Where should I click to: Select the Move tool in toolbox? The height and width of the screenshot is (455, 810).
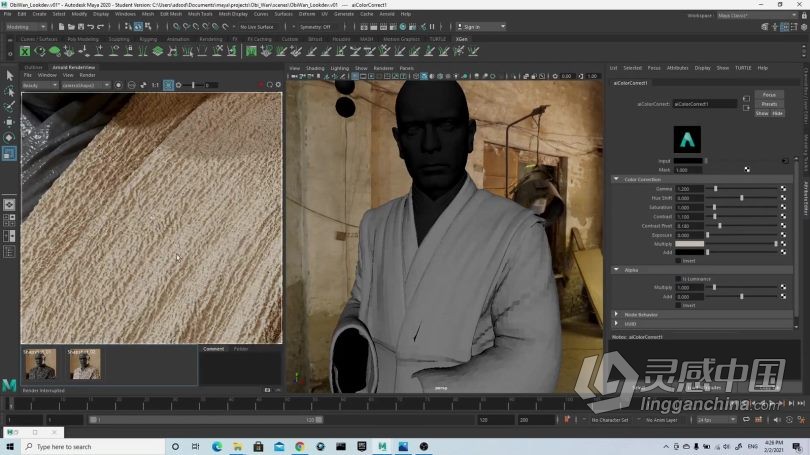tap(9, 122)
